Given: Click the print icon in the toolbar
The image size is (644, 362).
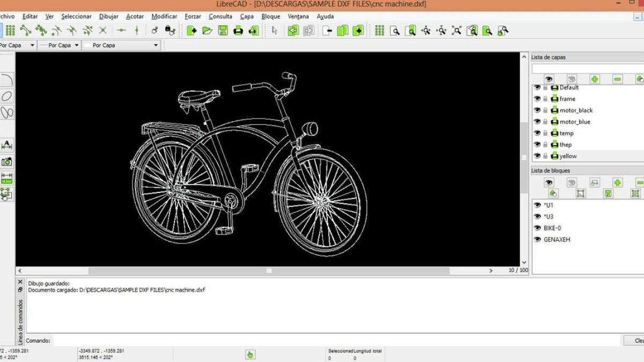Looking at the screenshot, I should [238, 31].
